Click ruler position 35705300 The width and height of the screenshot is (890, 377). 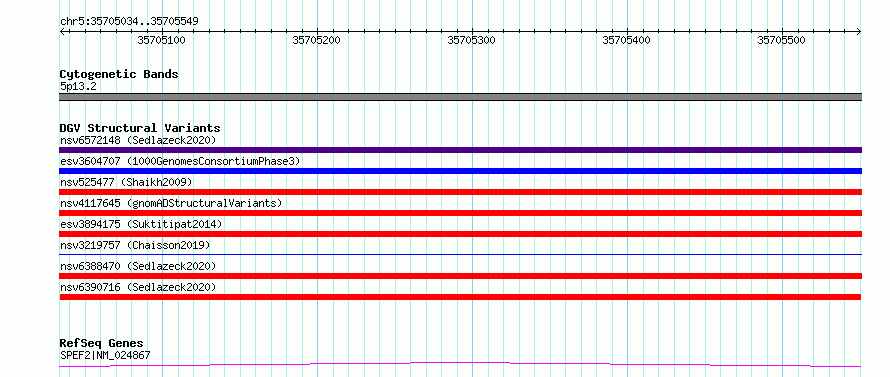[x=472, y=40]
